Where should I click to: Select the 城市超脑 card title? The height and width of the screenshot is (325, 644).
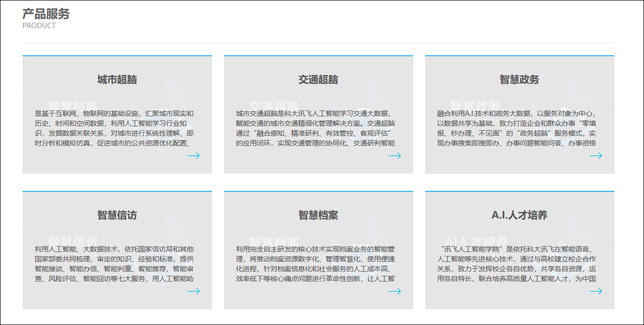click(x=116, y=79)
